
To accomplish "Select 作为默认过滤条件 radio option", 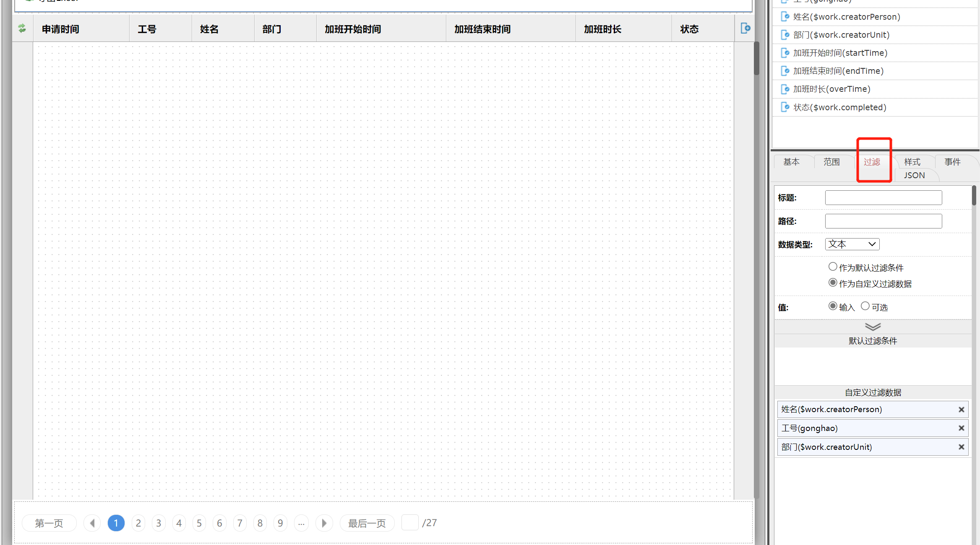I will pos(833,267).
